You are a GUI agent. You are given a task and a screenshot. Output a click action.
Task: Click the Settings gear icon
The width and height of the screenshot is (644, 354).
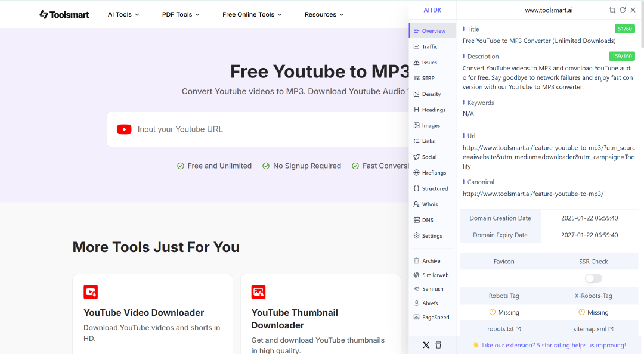[x=416, y=236]
